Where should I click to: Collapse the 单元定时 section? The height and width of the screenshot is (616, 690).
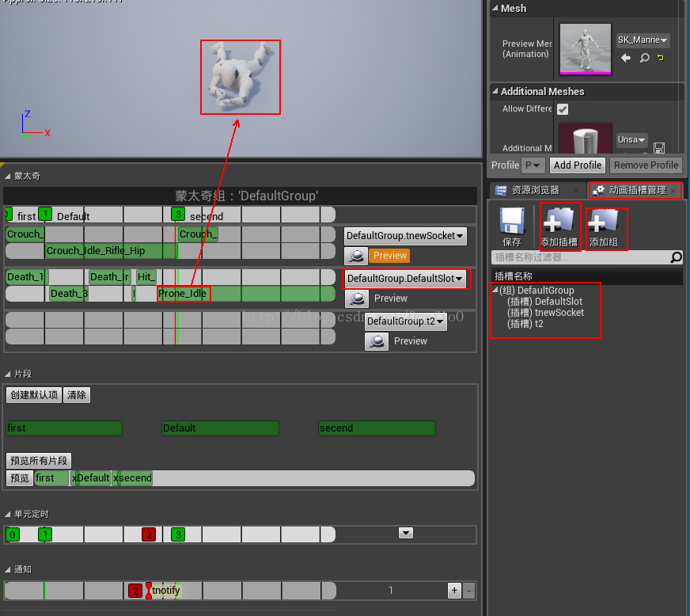click(x=7, y=515)
